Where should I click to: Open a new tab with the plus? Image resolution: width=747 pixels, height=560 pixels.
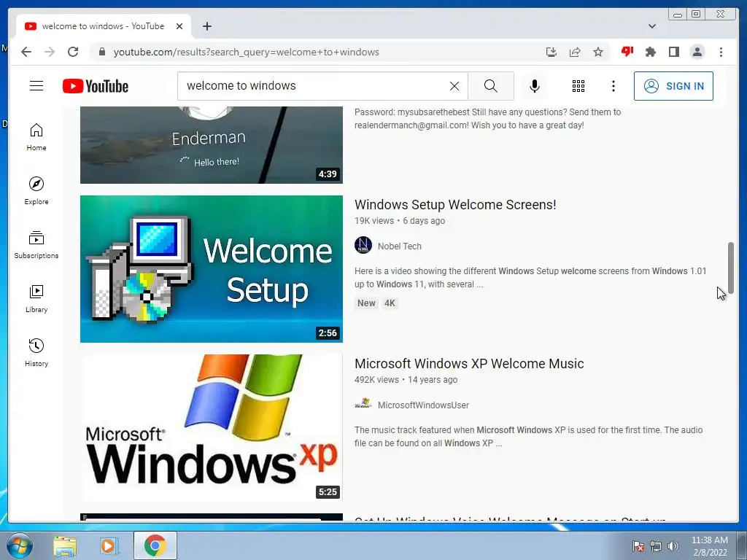pos(206,26)
